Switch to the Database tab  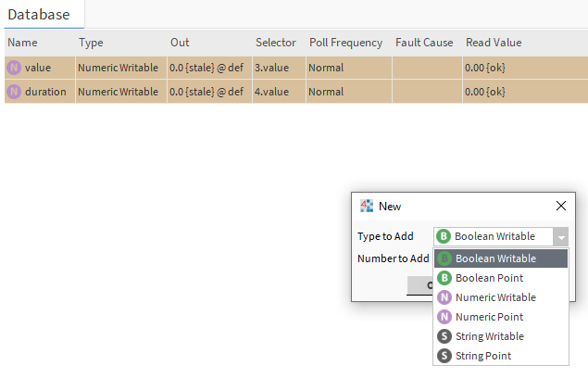click(x=41, y=14)
